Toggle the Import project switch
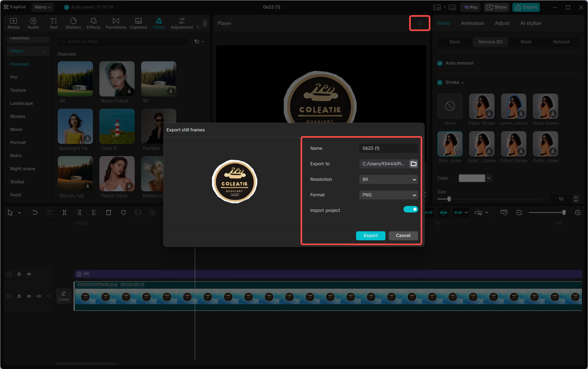The image size is (588, 369). click(x=411, y=209)
